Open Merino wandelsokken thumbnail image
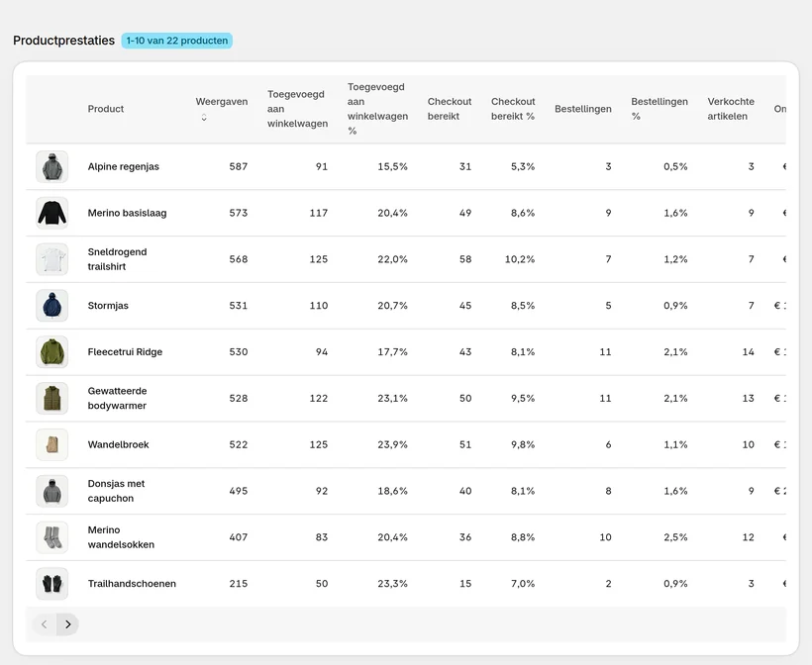This screenshot has height=665, width=812. tap(51, 537)
